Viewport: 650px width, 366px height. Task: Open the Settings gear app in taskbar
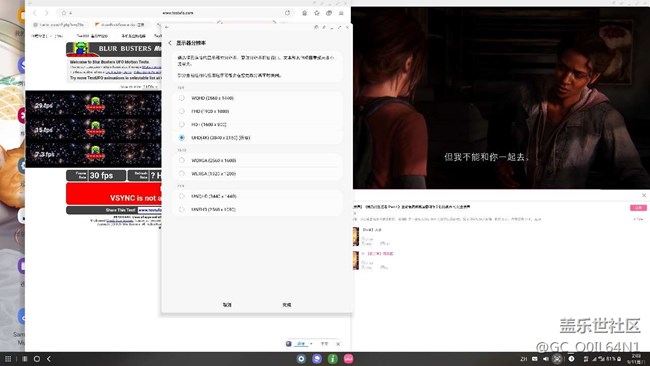[301, 359]
